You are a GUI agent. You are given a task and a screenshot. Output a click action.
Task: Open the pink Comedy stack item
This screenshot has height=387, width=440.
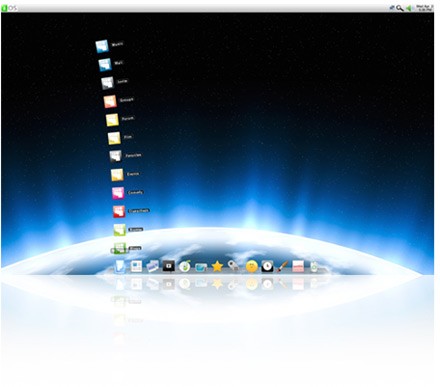pos(118,193)
